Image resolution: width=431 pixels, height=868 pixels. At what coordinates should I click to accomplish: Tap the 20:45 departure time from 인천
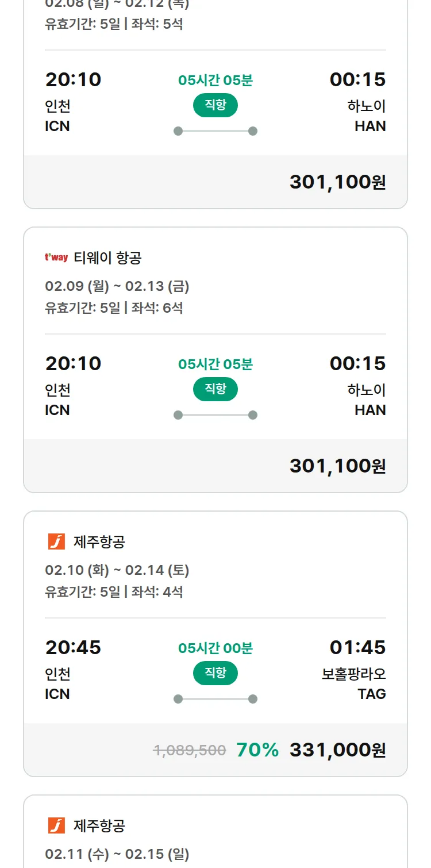click(73, 647)
